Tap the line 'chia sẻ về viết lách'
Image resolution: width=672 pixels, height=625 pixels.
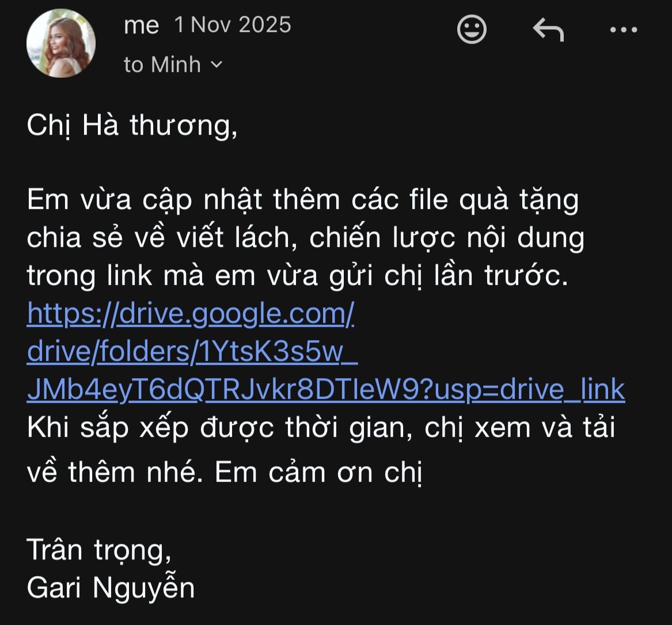point(305,238)
